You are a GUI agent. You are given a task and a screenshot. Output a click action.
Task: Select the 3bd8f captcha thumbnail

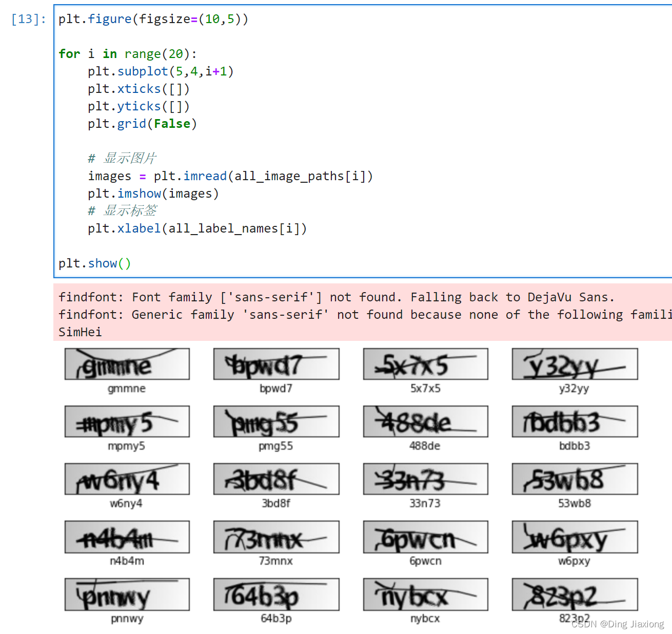[276, 479]
